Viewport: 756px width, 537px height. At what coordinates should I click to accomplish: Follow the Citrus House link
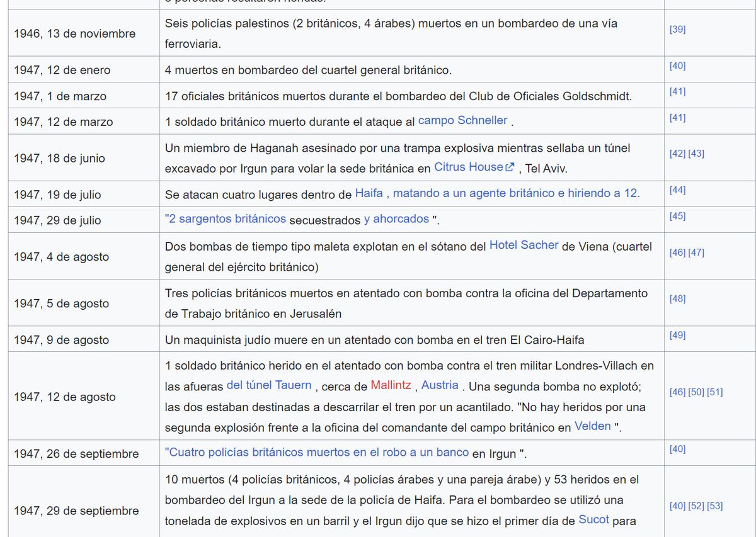pyautogui.click(x=469, y=167)
